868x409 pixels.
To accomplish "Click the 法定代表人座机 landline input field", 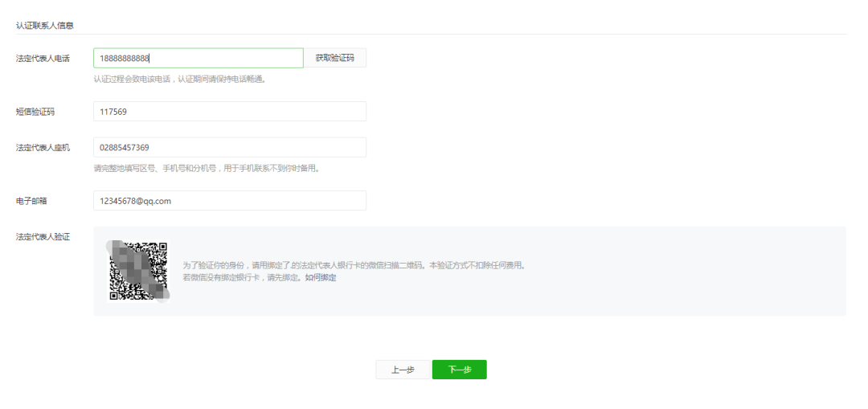I will pyautogui.click(x=230, y=147).
